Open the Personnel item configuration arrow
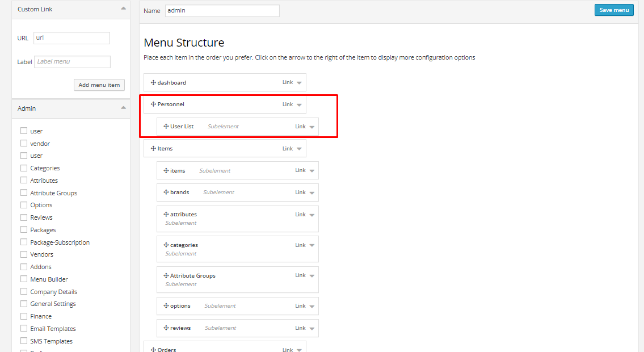Screen dimensions: 644x352 pos(299,104)
